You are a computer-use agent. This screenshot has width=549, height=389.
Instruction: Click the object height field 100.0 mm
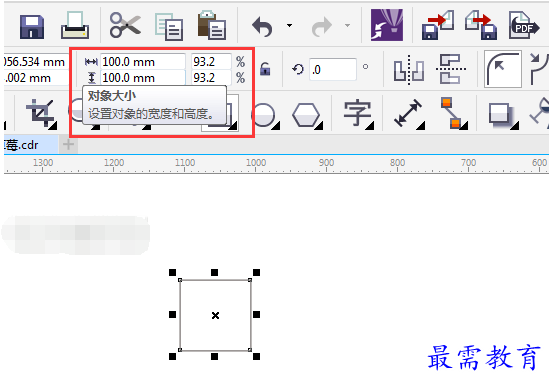(143, 77)
